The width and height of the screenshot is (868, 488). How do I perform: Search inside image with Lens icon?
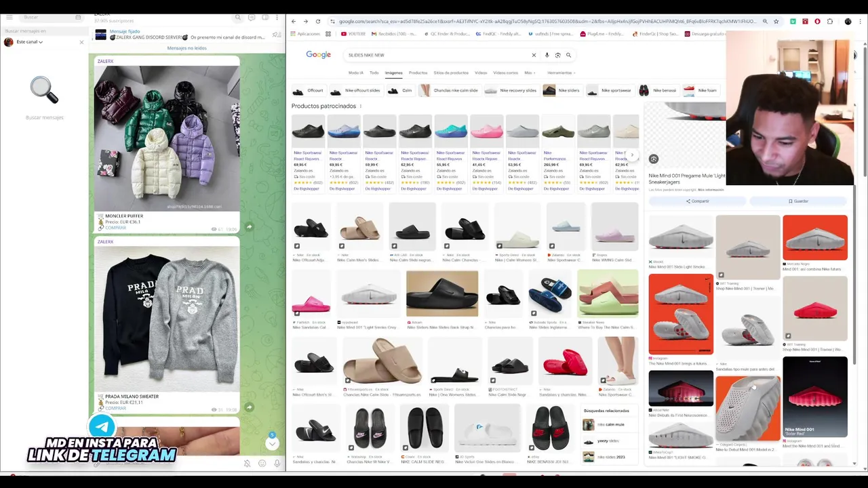[653, 159]
